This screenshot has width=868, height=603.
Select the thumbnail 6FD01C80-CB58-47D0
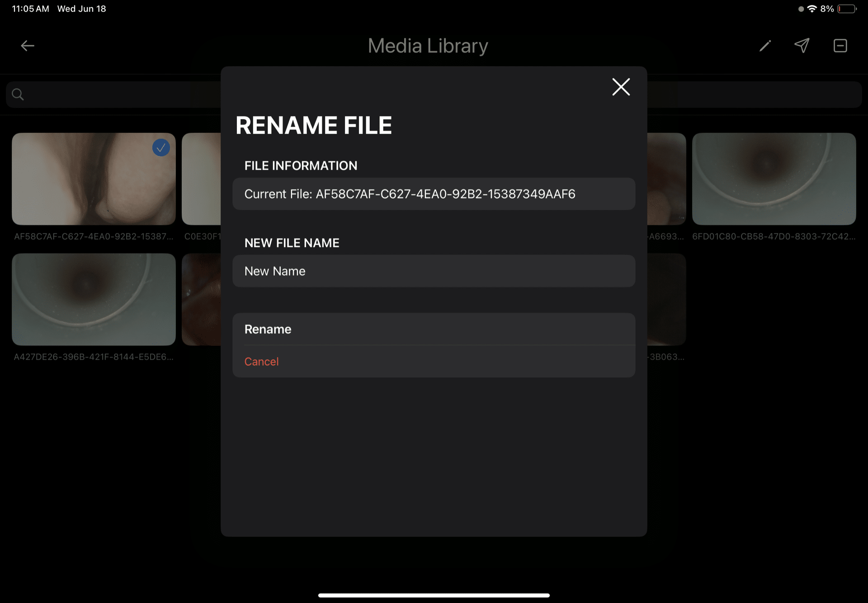[x=774, y=179]
